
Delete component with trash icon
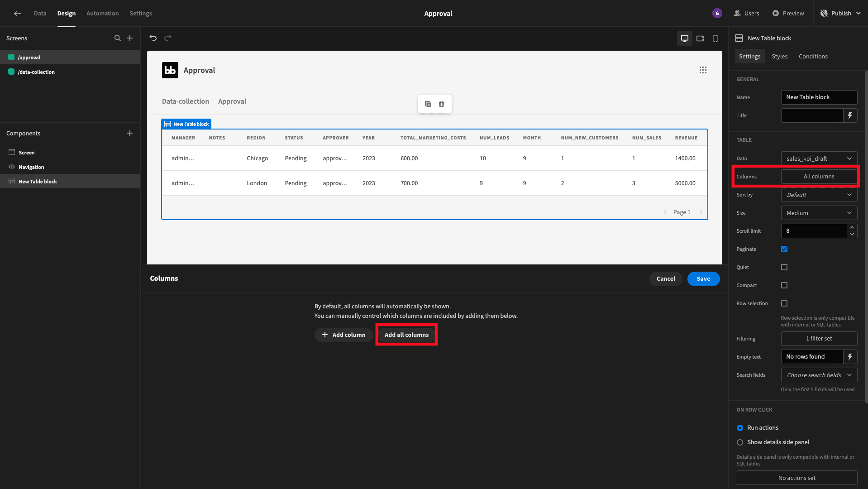click(x=442, y=104)
